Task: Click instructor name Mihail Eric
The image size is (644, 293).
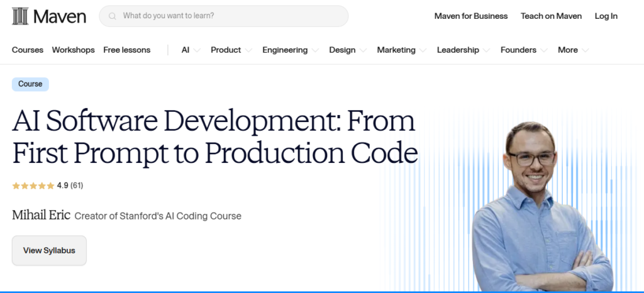Action: tap(41, 215)
